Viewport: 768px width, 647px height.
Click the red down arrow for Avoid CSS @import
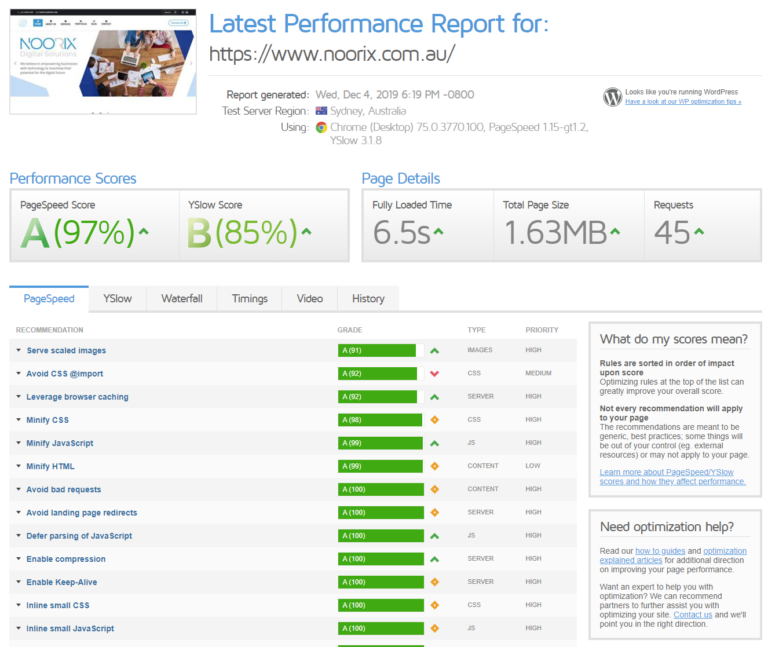[x=434, y=374]
